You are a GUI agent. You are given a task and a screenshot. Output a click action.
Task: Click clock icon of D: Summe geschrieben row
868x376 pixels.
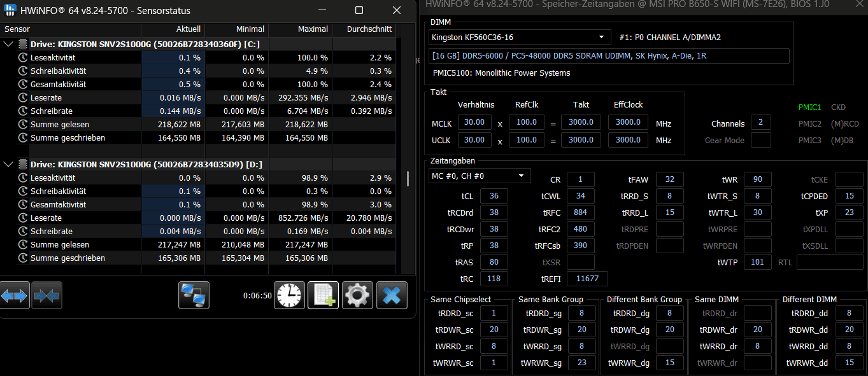click(x=23, y=258)
